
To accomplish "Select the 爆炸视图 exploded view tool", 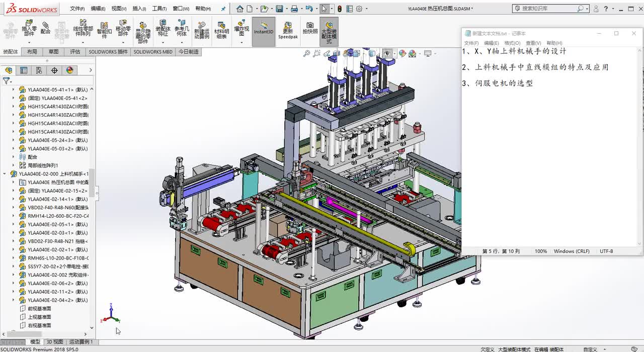I will coord(242,28).
